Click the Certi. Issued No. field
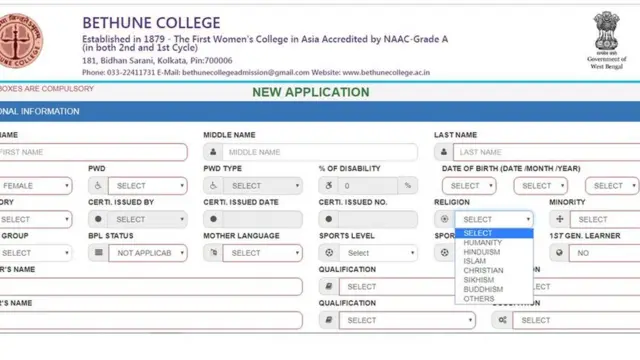This screenshot has width=640, height=360. [378, 219]
